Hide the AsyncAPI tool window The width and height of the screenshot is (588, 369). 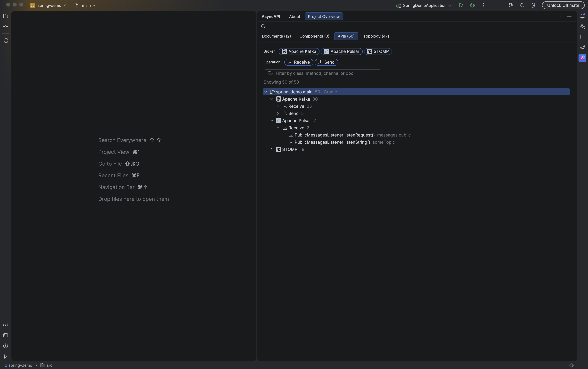point(569,16)
